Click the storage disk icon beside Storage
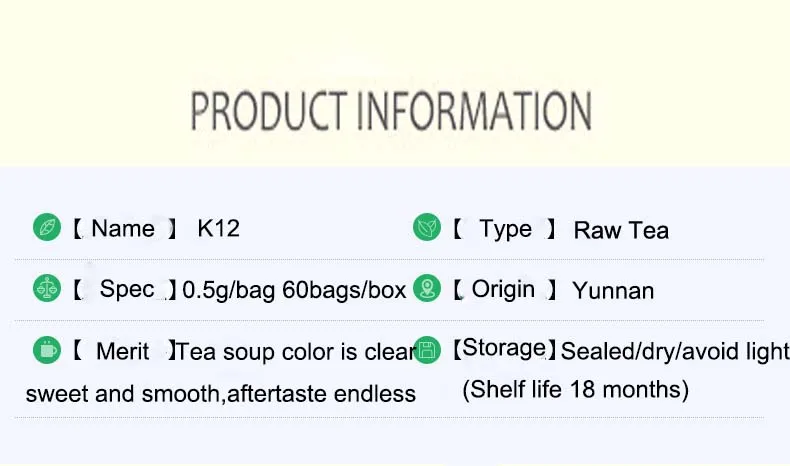 427,350
